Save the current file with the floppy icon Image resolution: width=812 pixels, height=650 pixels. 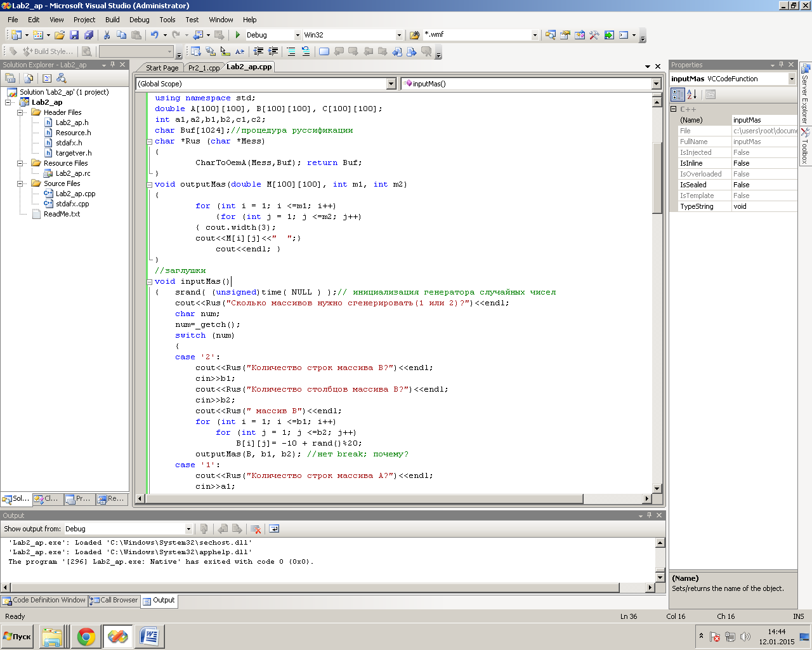click(74, 35)
